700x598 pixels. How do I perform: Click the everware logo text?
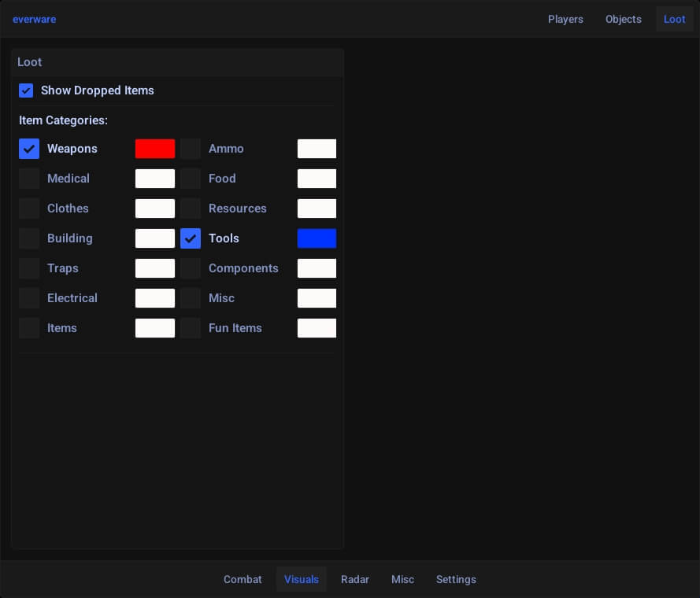[34, 19]
